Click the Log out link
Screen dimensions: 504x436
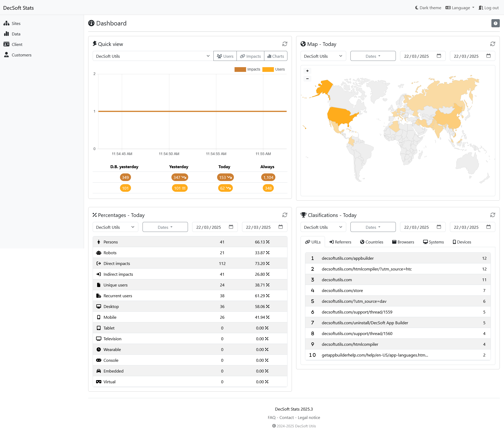(489, 8)
